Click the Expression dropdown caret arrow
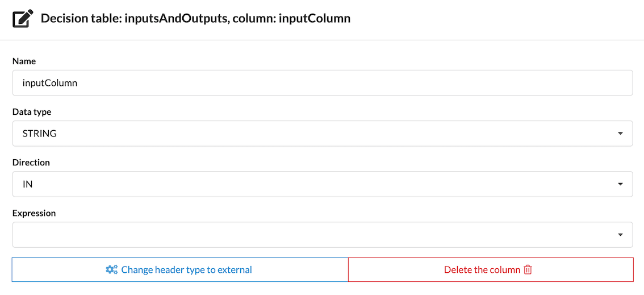 coord(620,235)
